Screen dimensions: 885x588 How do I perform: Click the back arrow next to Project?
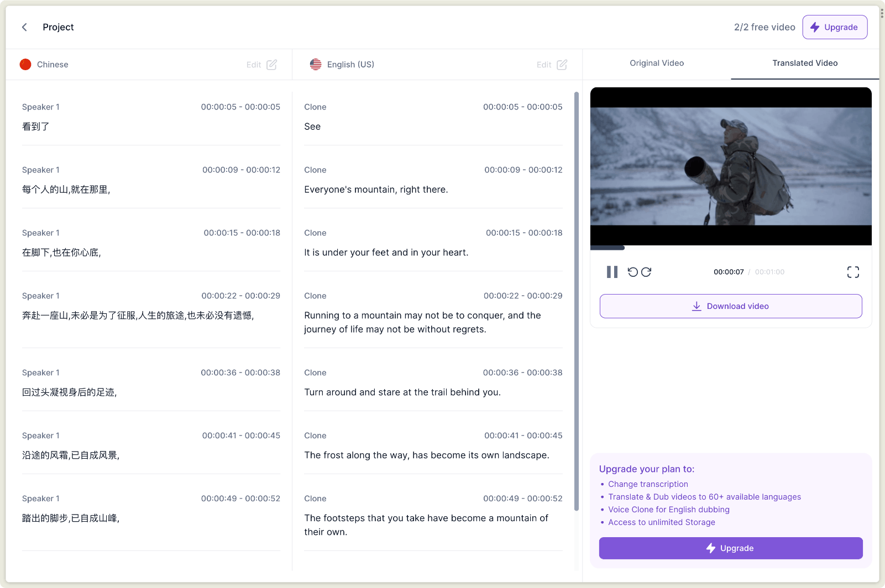[x=24, y=27]
